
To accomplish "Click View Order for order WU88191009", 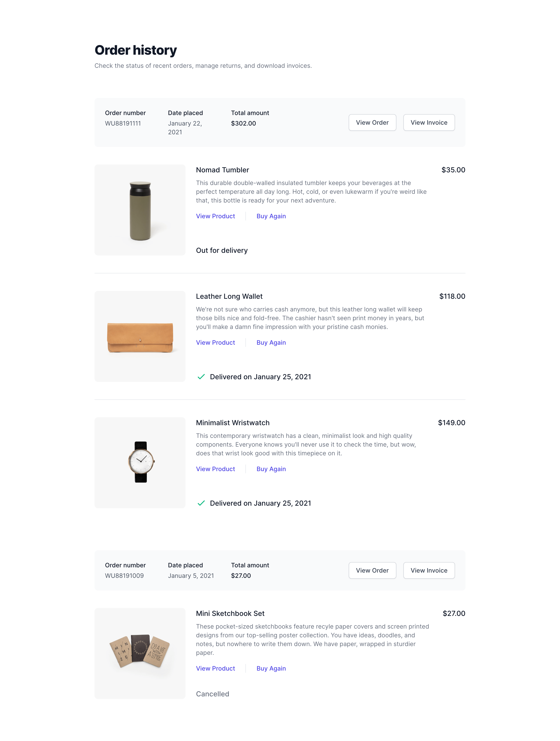I will pyautogui.click(x=372, y=570).
